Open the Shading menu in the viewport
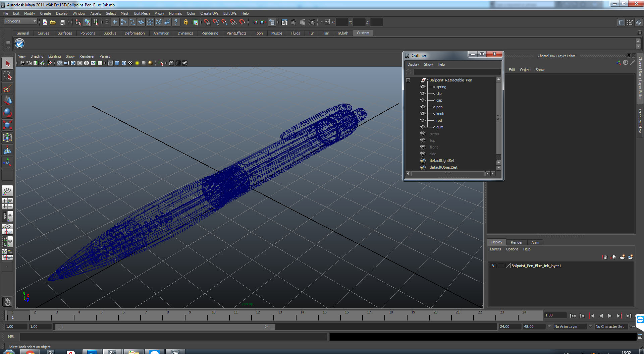This screenshot has height=354, width=644. tap(37, 56)
